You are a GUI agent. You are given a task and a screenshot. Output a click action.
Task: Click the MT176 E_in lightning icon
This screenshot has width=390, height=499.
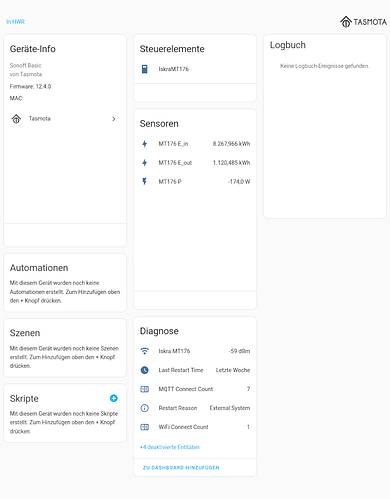point(145,144)
